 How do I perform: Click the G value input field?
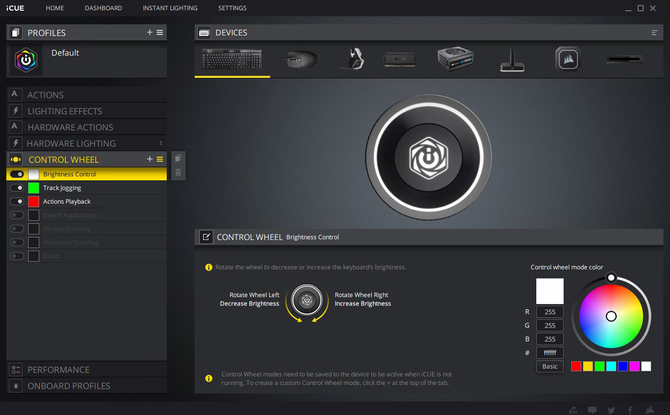click(x=550, y=326)
